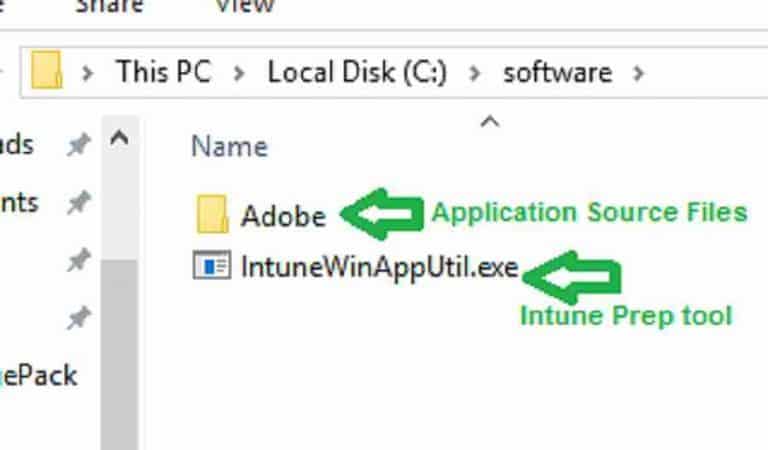768x450 pixels.
Task: Click the navigation pane scrollbar thumb
Action: coord(120,355)
